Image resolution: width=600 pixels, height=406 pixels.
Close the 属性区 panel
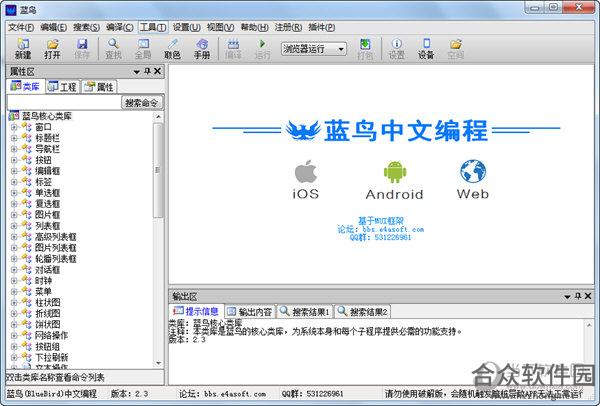157,71
